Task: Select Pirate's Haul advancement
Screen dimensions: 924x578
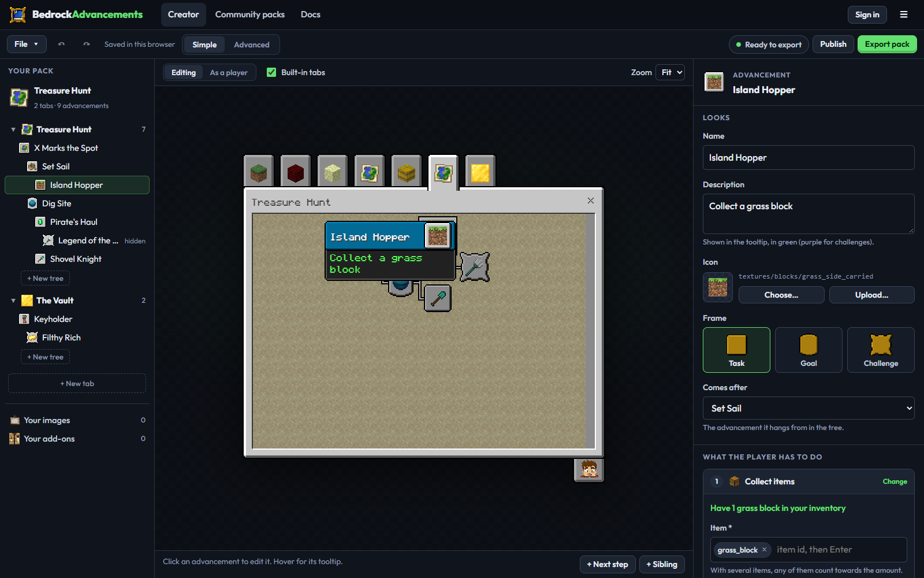Action: 77,222
